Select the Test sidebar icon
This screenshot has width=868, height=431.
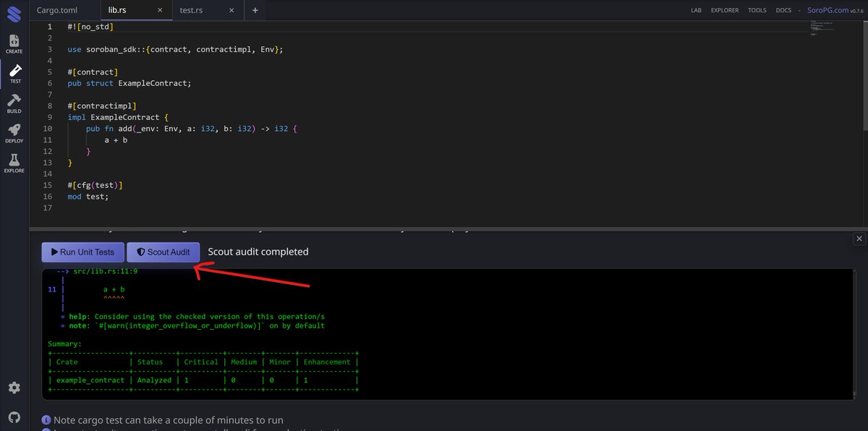click(x=14, y=73)
